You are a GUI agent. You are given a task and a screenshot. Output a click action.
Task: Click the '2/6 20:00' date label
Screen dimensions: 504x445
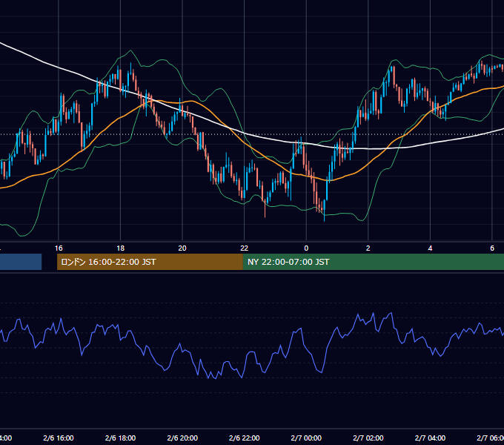pos(182,438)
